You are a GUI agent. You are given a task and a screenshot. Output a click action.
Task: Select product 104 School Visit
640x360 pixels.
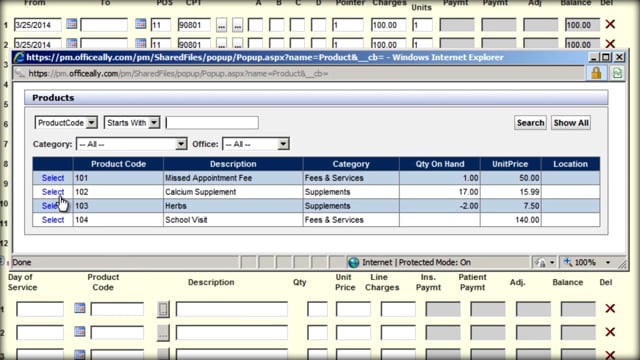(53, 220)
